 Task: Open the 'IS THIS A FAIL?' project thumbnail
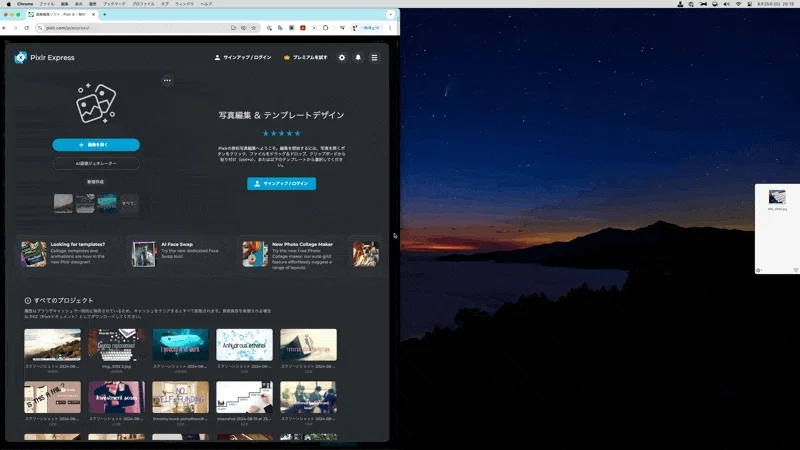tap(53, 397)
